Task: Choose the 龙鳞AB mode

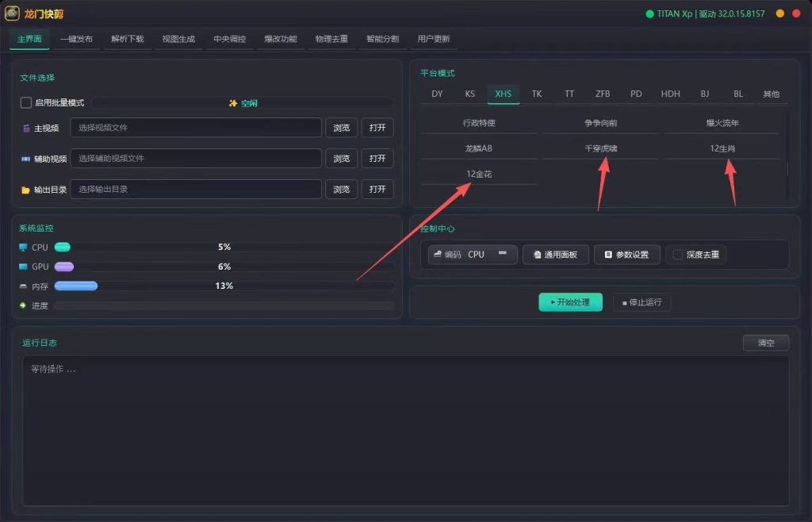Action: pos(479,148)
